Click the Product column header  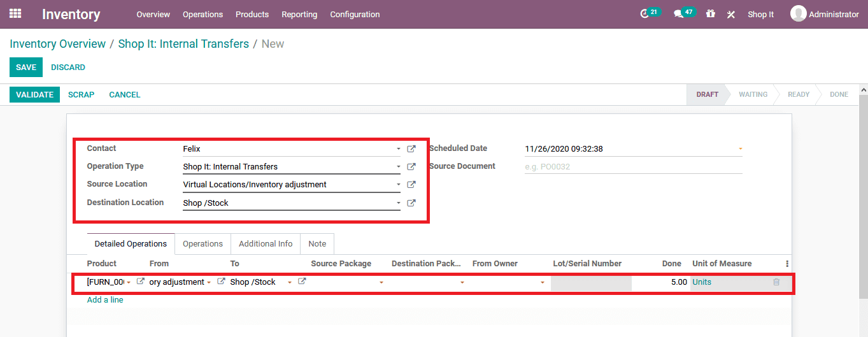pos(102,264)
